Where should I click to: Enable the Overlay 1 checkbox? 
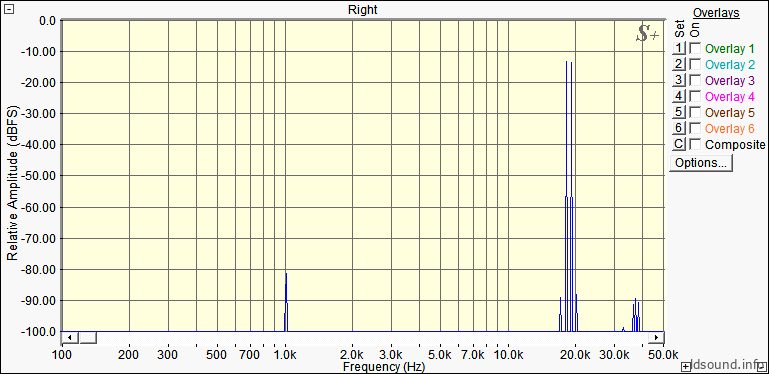[x=695, y=49]
